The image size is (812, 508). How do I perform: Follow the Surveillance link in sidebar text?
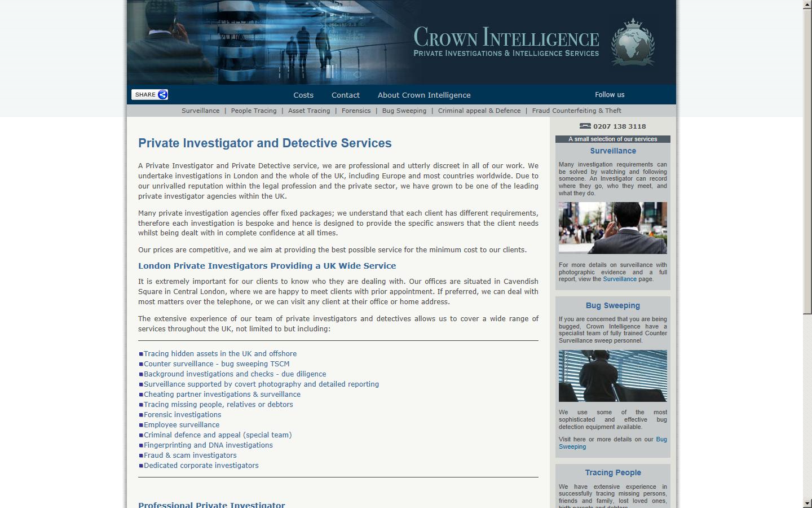pos(620,279)
